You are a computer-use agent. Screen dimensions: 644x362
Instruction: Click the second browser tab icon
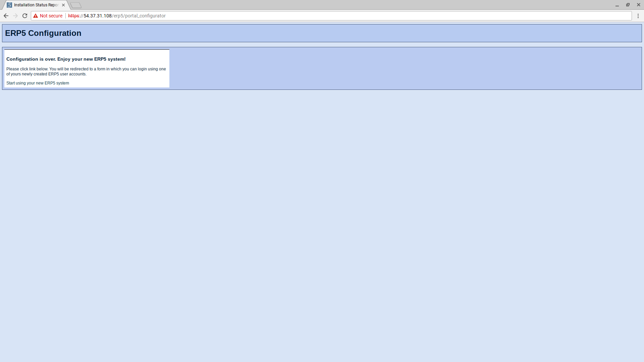click(x=75, y=5)
